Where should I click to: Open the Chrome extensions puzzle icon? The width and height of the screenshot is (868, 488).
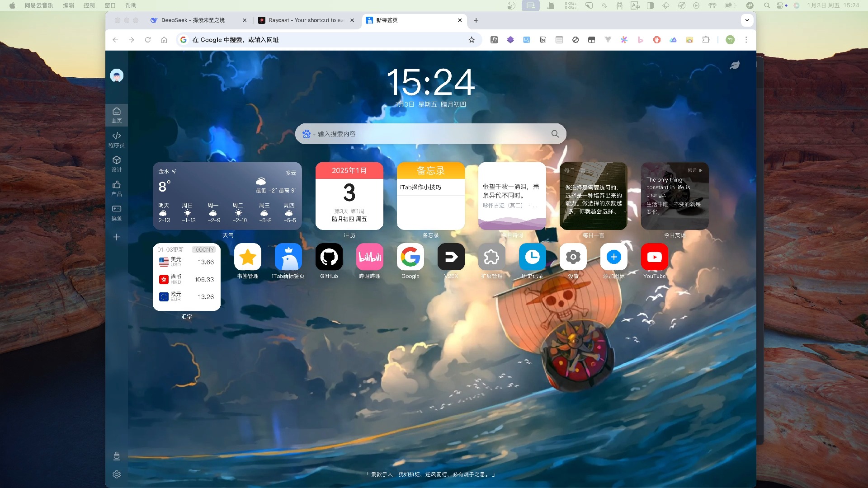click(x=706, y=40)
